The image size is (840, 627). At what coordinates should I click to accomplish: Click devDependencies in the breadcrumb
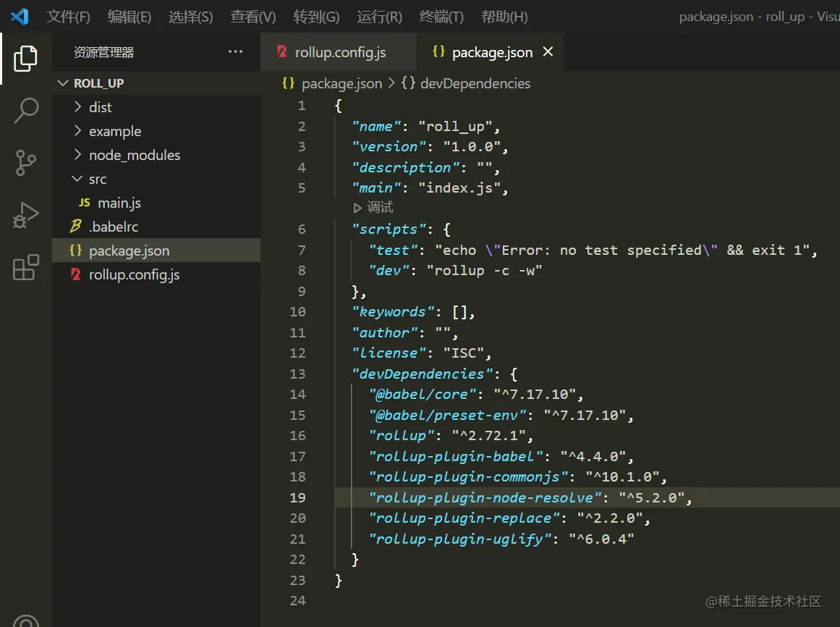pos(475,83)
